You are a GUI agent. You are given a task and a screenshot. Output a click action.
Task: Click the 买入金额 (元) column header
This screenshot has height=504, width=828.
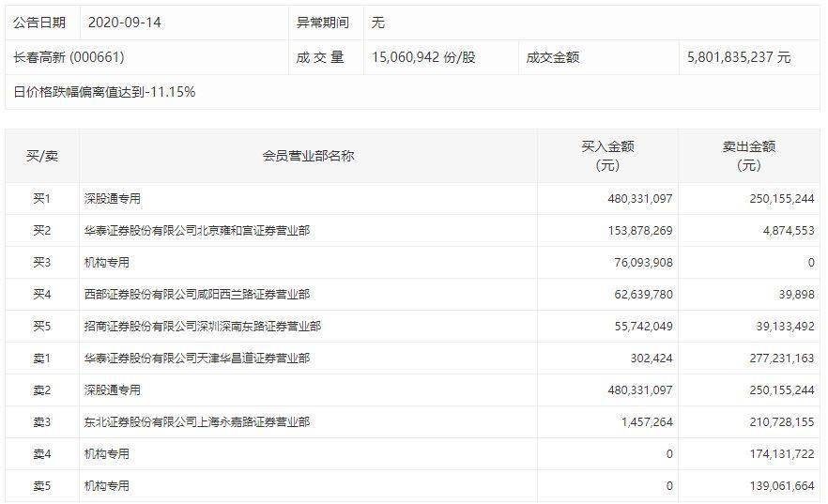[607, 156]
